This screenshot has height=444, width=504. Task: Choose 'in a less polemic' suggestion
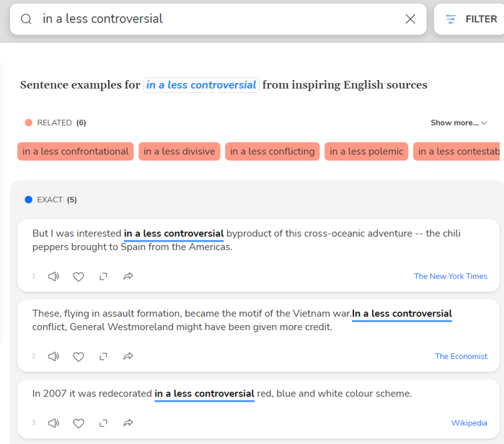coord(366,151)
